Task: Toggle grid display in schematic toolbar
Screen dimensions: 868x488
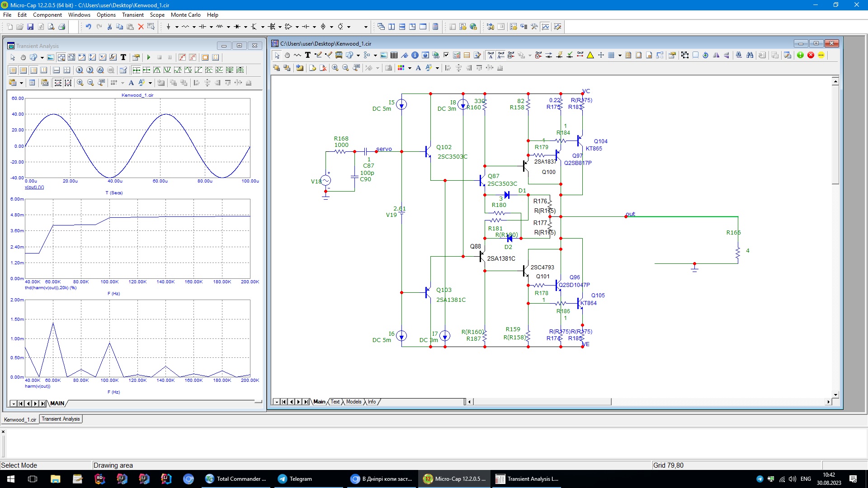Action: [611, 55]
